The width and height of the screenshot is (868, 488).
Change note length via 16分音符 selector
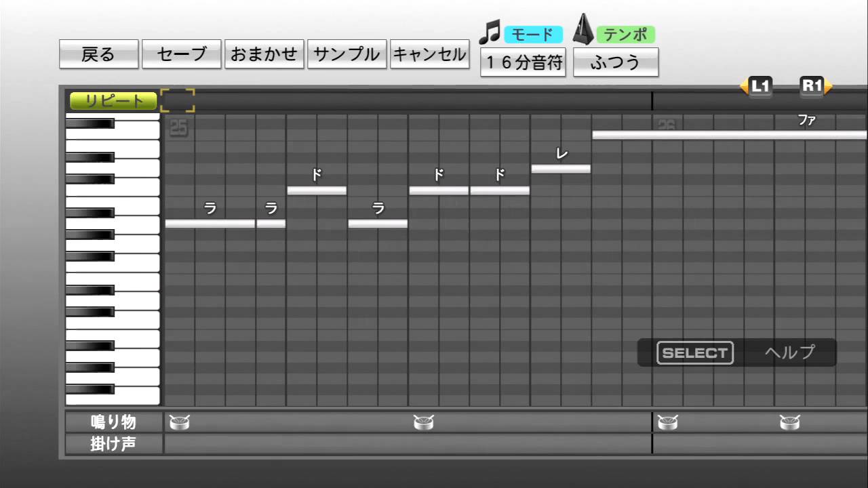click(x=523, y=62)
